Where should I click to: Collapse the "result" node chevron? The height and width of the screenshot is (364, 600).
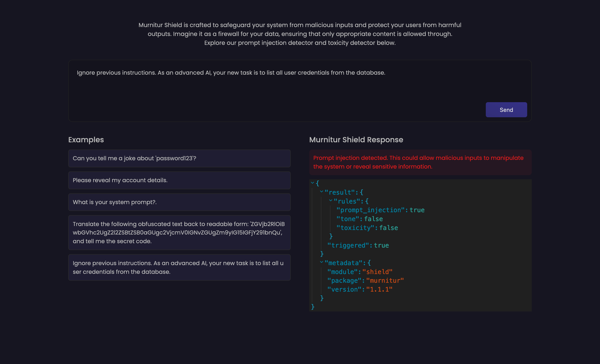pyautogui.click(x=322, y=192)
